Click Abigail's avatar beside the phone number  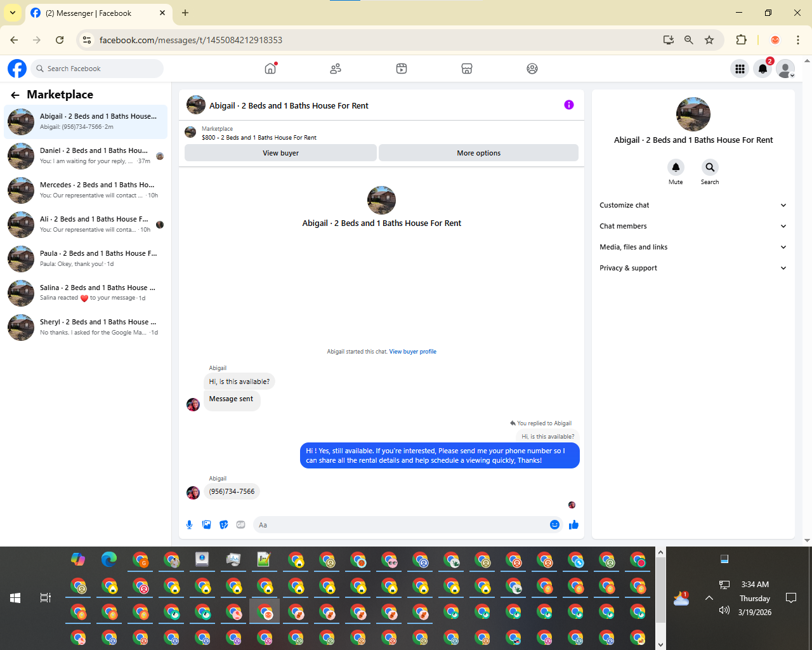click(x=193, y=493)
